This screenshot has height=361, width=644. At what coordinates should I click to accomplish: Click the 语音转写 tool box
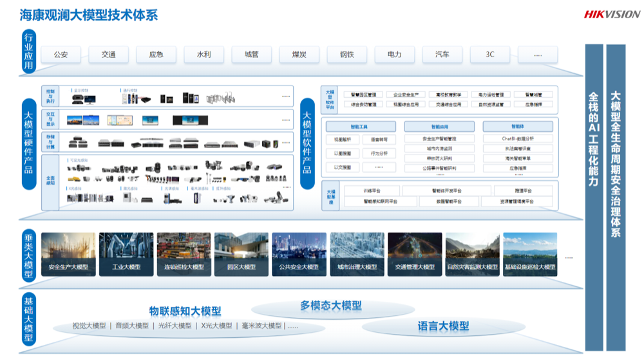click(x=379, y=140)
